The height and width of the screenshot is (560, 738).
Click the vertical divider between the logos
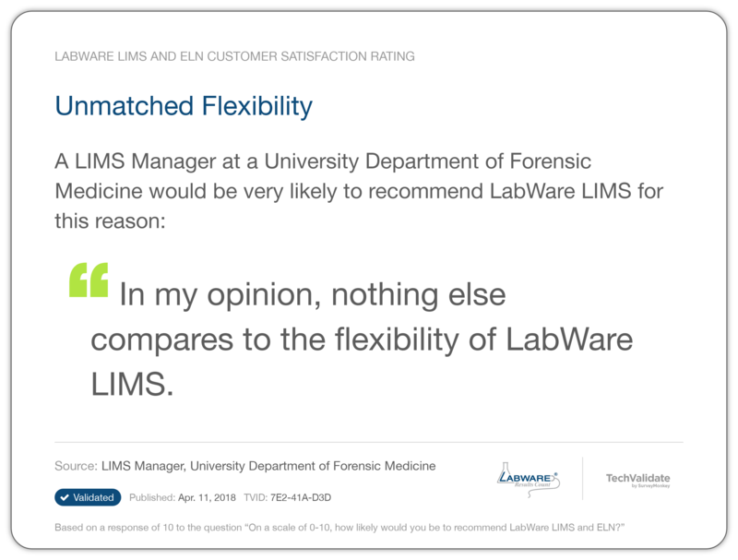click(x=582, y=478)
